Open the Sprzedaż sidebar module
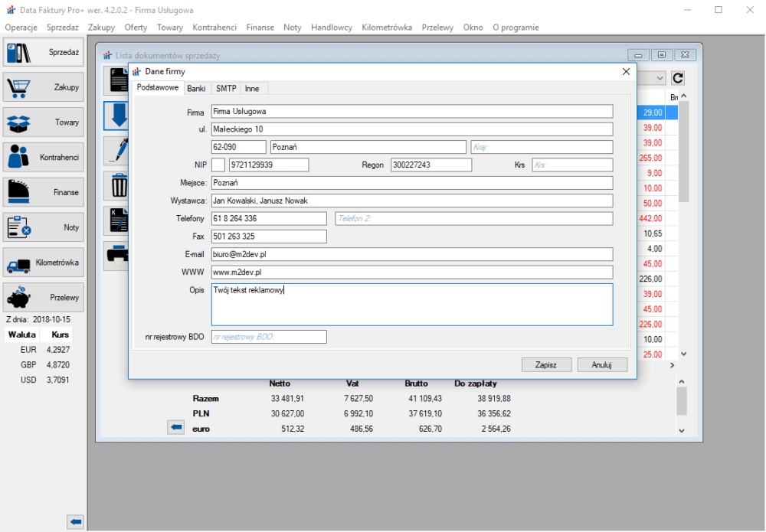Image resolution: width=766 pixels, height=532 pixels. click(43, 53)
